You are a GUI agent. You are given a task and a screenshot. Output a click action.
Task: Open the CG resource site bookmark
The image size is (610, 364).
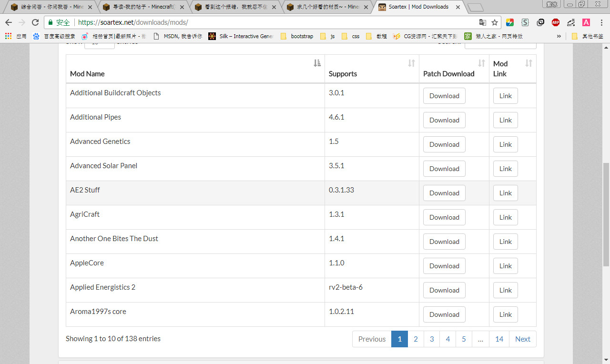pos(425,36)
